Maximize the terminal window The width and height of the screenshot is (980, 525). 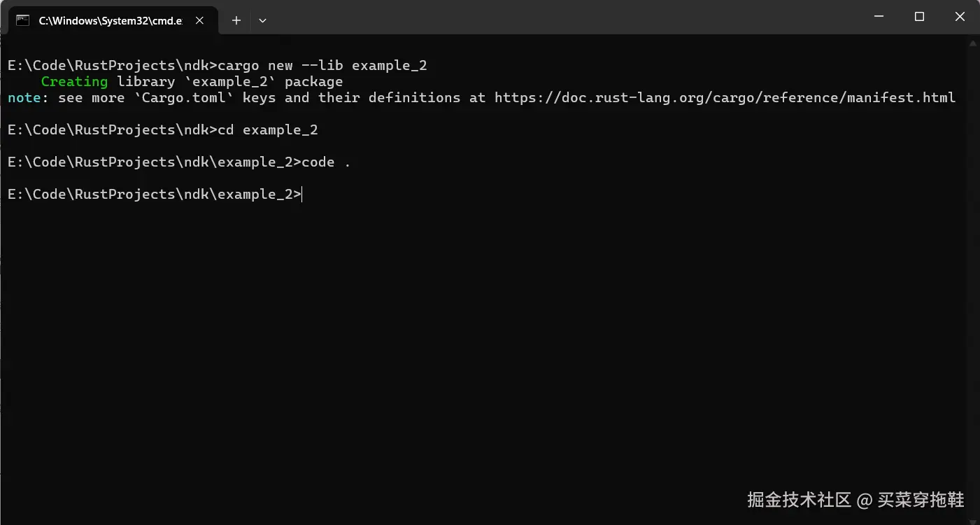[x=919, y=16]
